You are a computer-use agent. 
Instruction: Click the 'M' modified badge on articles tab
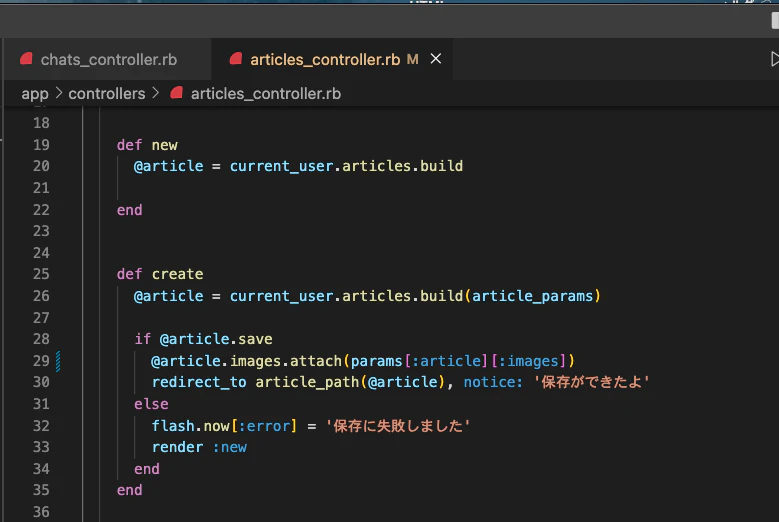click(412, 60)
